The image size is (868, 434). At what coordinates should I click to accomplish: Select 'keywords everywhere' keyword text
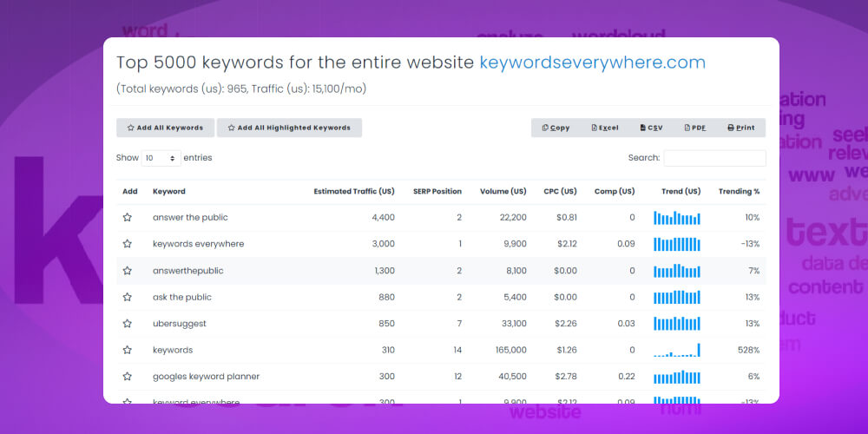point(198,244)
